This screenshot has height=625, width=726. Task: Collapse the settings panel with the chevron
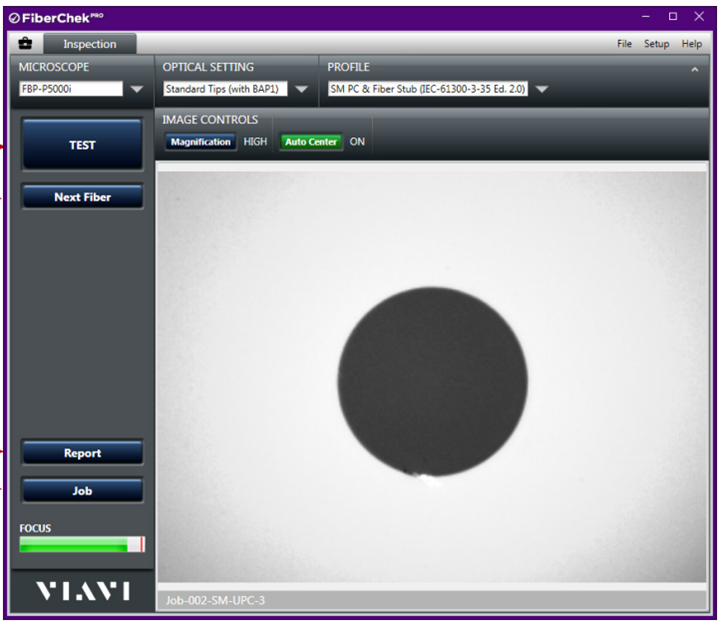coord(695,69)
